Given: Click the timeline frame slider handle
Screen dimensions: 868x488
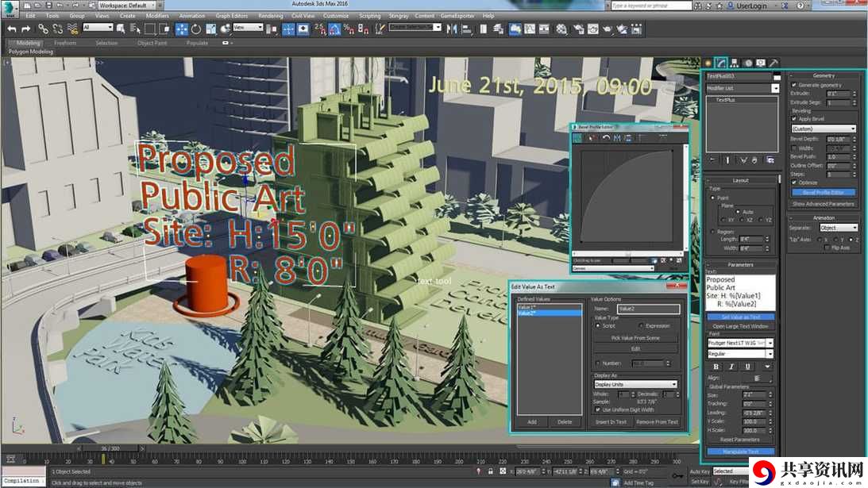Looking at the screenshot, I should (x=110, y=448).
